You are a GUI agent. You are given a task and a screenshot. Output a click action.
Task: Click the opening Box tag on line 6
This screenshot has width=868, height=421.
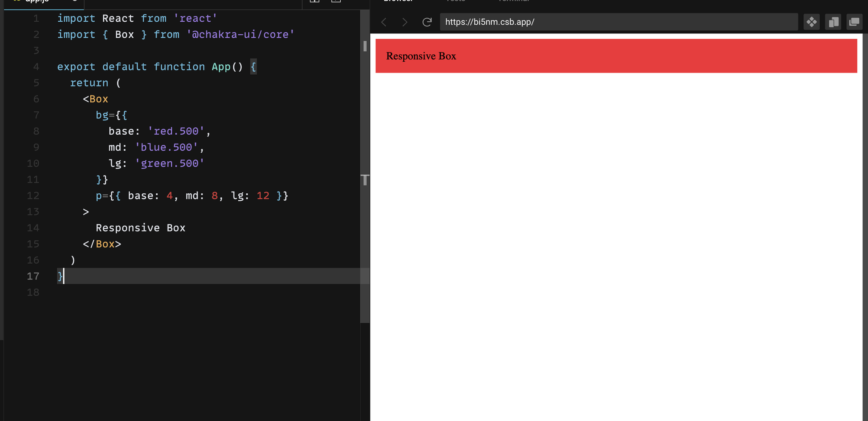(x=99, y=99)
